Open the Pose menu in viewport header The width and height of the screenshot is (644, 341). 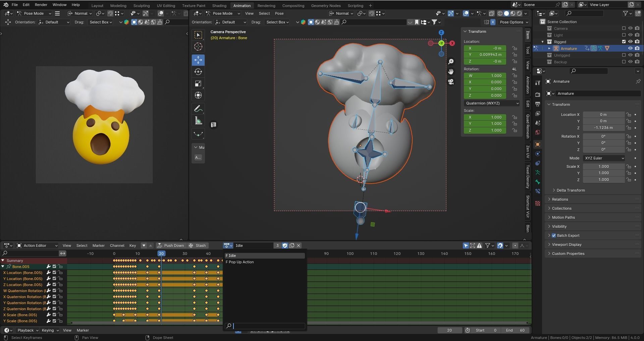279,13
